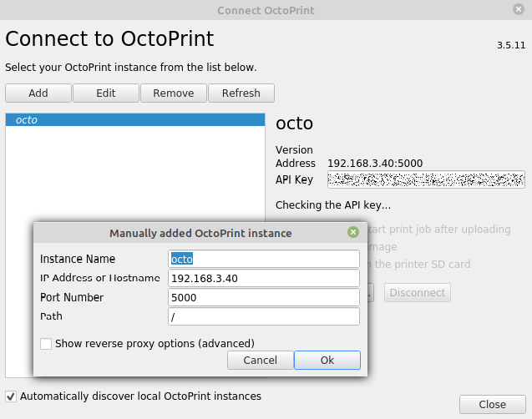Click the IP Address or Hostname field

[264, 278]
